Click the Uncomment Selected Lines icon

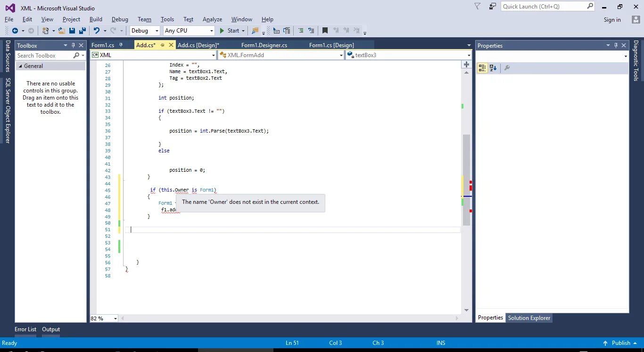coord(311,31)
